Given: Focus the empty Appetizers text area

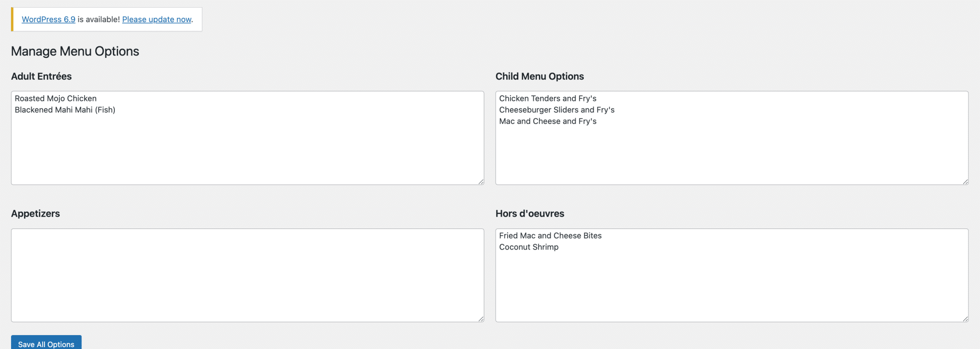Looking at the screenshot, I should [x=247, y=275].
